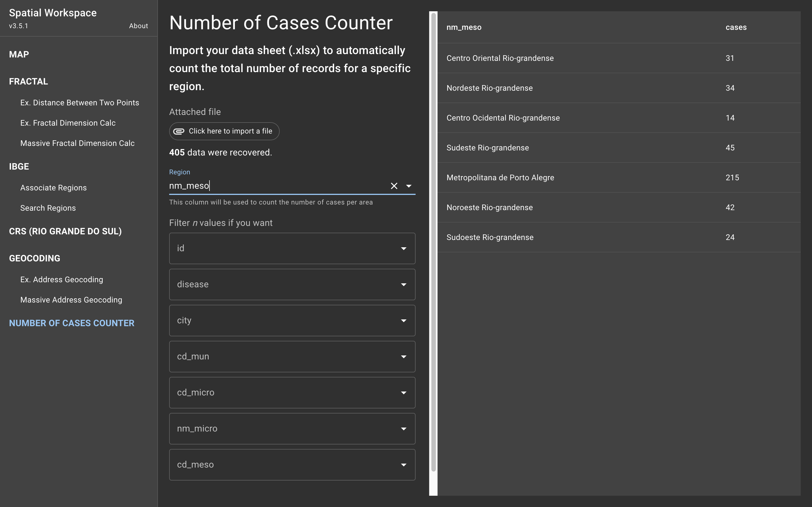Open the disease filter dropdown

[404, 284]
